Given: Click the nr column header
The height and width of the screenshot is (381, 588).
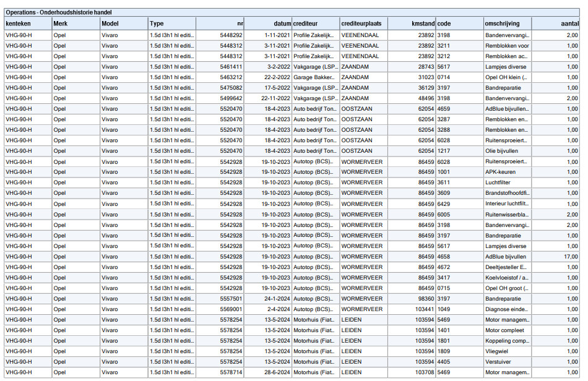Looking at the screenshot, I should 220,24.
